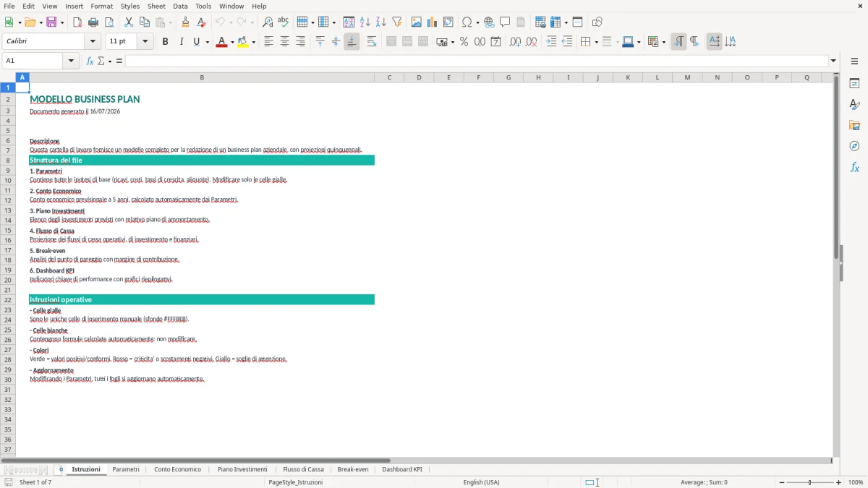Open the sidebar Properties deck
The height and width of the screenshot is (488, 868).
click(855, 84)
